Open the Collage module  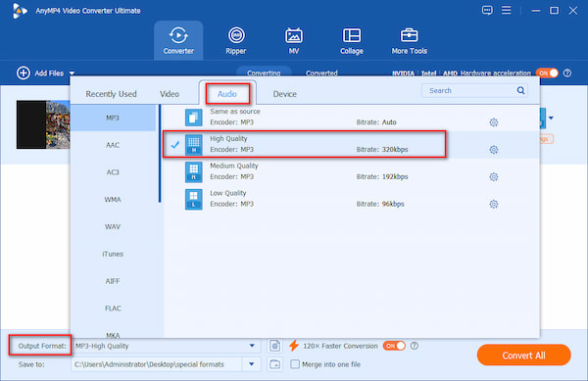[352, 40]
